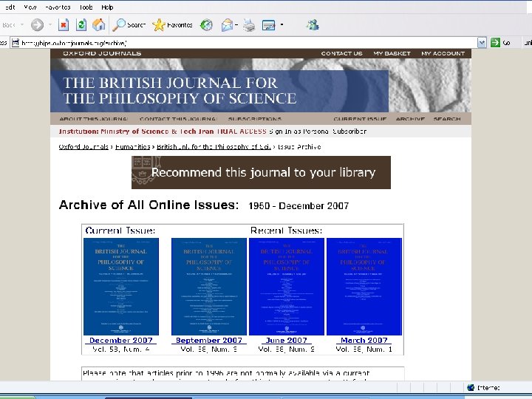Screen dimensions: 532x399
Task: Click the Edit page toolbar icon
Action: 269,25
